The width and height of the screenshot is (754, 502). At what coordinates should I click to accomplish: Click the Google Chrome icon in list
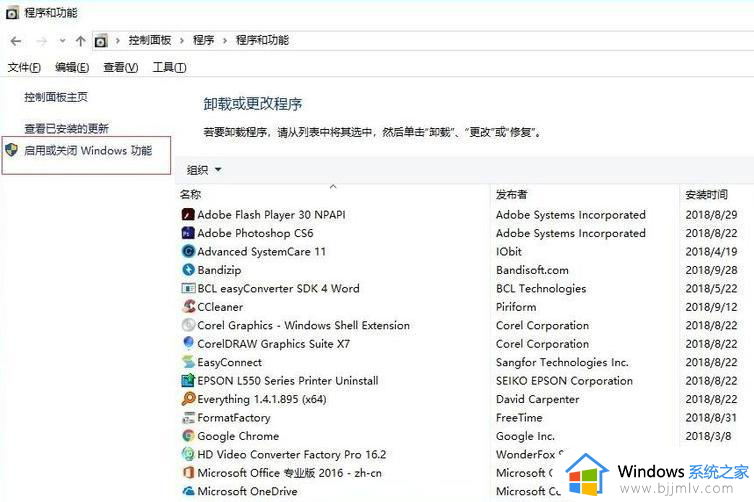188,436
